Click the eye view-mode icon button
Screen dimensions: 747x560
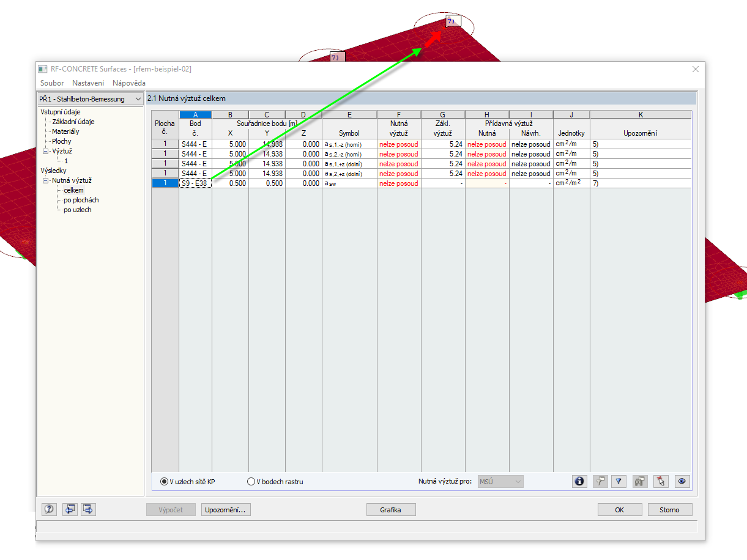click(x=682, y=481)
